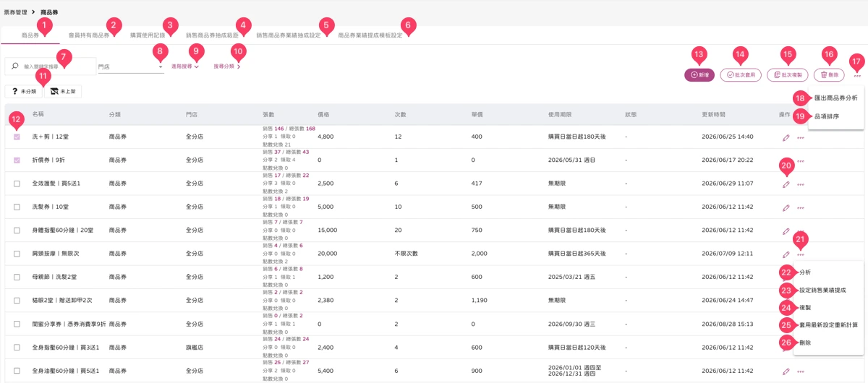Open more options for 洗髮券 row
This screenshot has height=383, width=868.
point(801,208)
